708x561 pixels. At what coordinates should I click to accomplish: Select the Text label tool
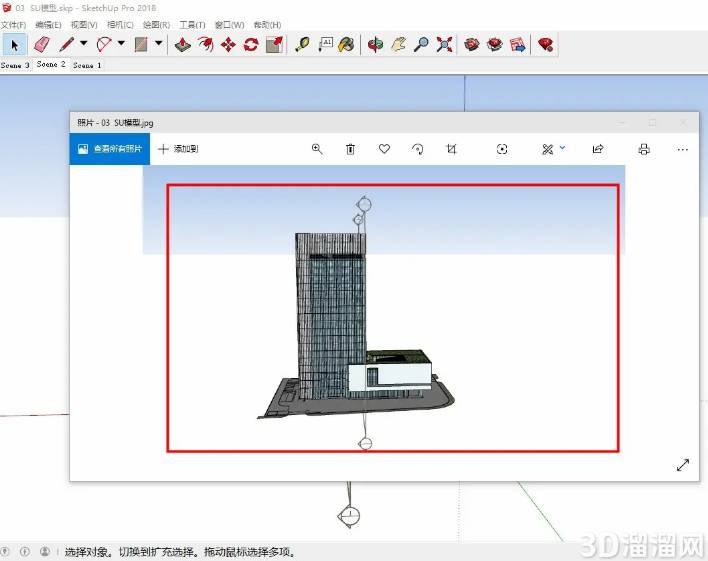tap(326, 45)
